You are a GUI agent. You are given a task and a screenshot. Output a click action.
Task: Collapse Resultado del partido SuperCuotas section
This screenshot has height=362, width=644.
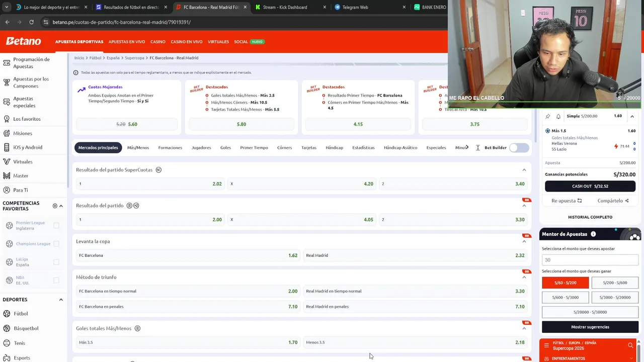click(x=524, y=170)
